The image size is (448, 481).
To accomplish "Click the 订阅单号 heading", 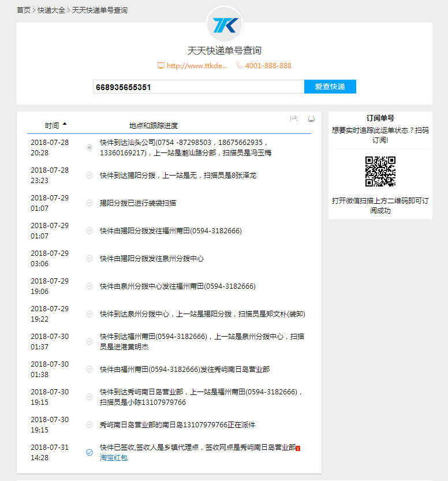I will point(380,118).
